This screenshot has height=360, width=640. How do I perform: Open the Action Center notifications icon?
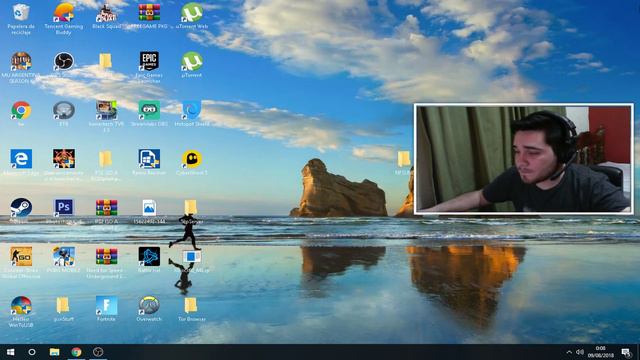(x=627, y=352)
